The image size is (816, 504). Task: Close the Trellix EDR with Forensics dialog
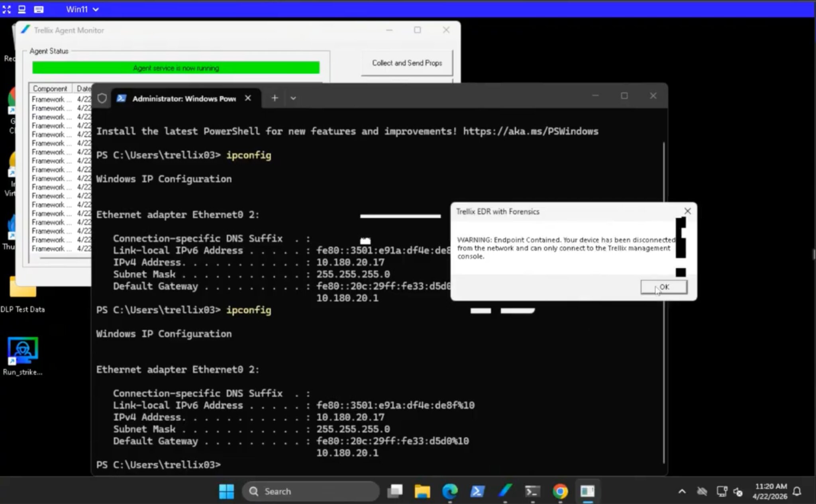688,211
